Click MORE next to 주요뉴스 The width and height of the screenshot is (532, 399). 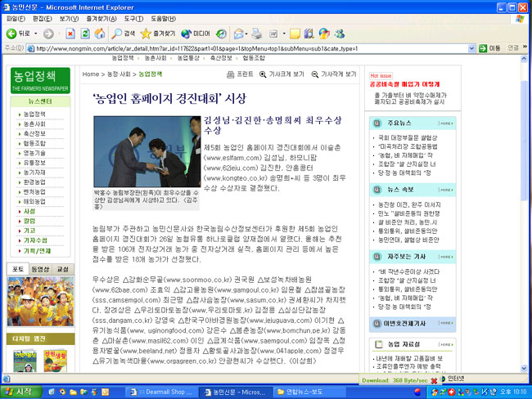tap(446, 123)
